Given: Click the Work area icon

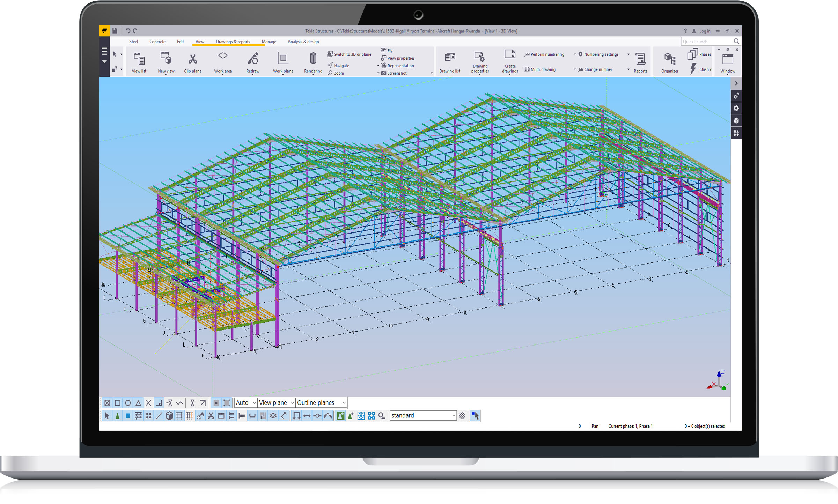Looking at the screenshot, I should click(223, 56).
